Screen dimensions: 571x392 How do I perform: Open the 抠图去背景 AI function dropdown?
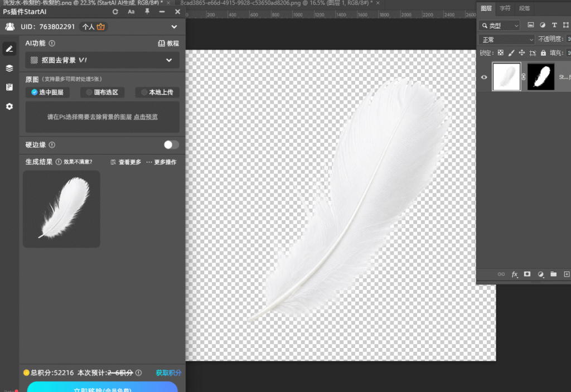click(103, 60)
